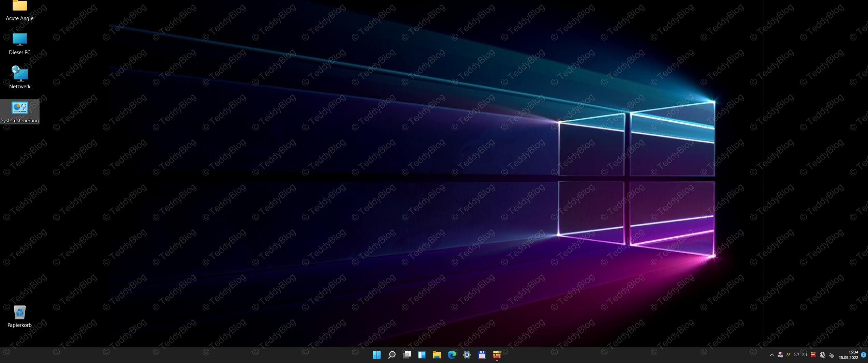The width and height of the screenshot is (868, 363).
Task: Open taskbar Search magnifier
Action: coord(392,355)
